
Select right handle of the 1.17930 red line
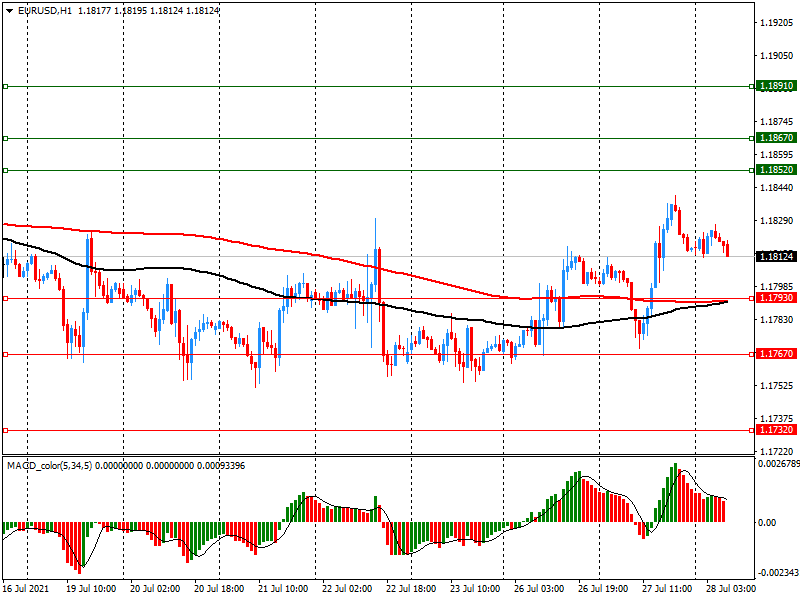(752, 298)
